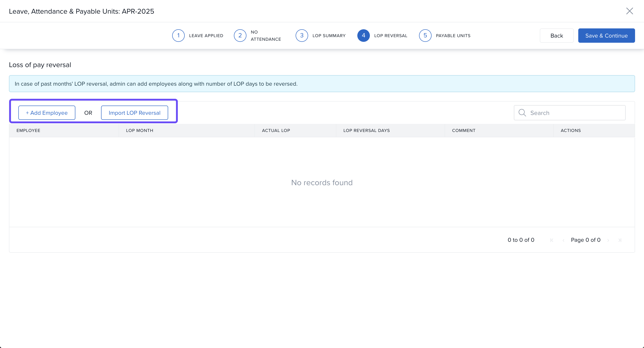
Task: Go to first page arrow
Action: point(552,240)
